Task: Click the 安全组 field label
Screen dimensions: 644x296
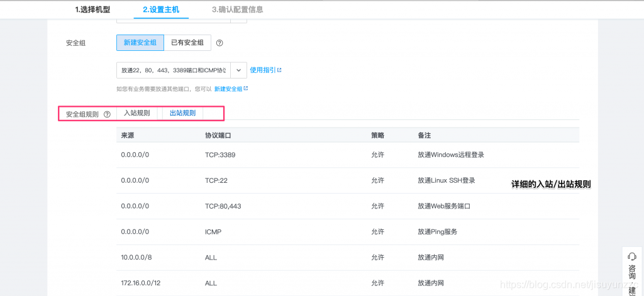Action: coord(75,43)
